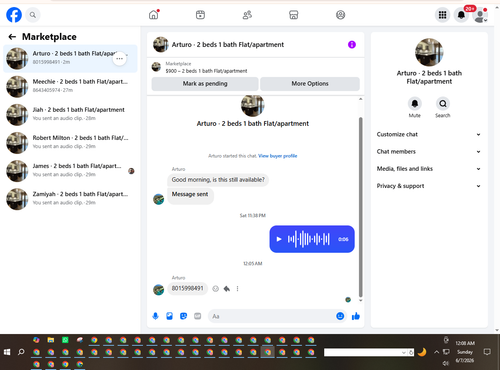The width and height of the screenshot is (500, 370).
Task: Send a thumbs-up like
Action: (x=356, y=316)
